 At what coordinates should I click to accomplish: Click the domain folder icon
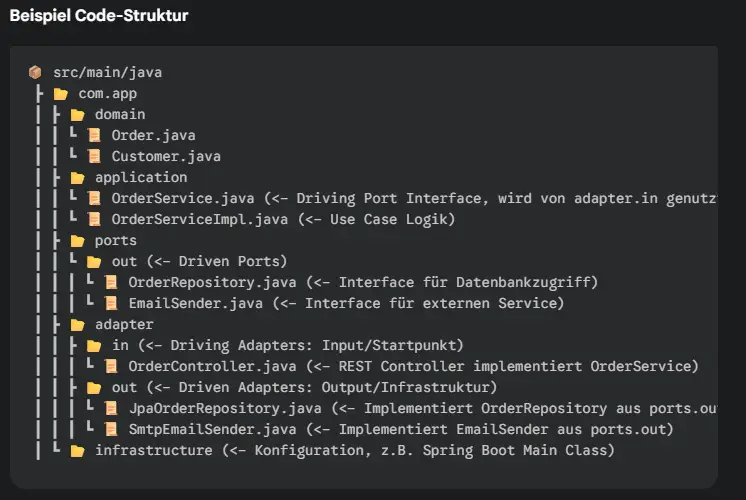[x=77, y=115]
